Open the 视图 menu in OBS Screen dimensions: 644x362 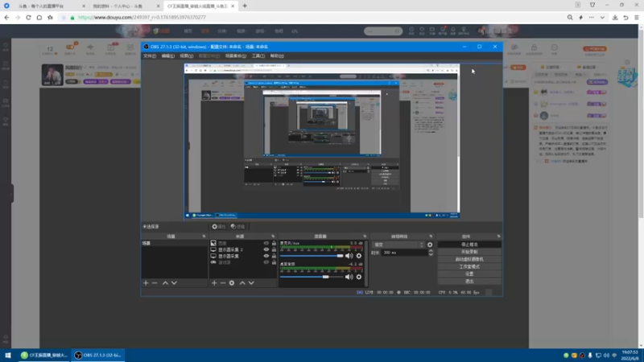click(186, 56)
